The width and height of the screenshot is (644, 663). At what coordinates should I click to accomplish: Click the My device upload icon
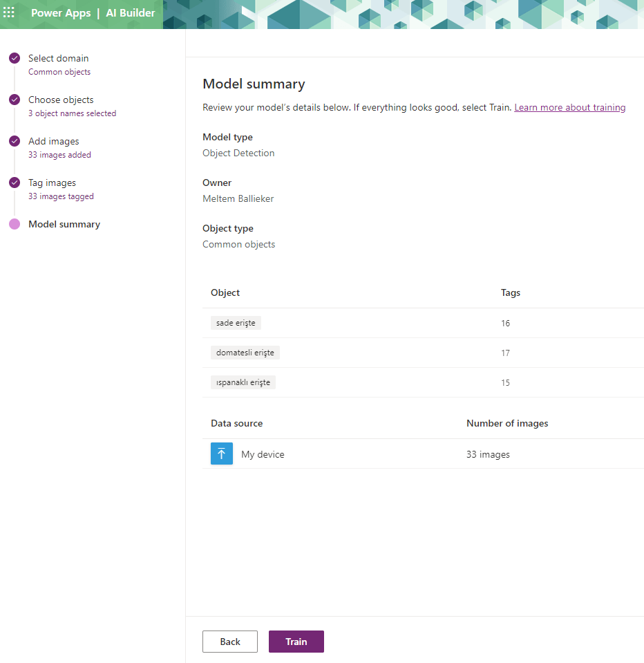[222, 454]
